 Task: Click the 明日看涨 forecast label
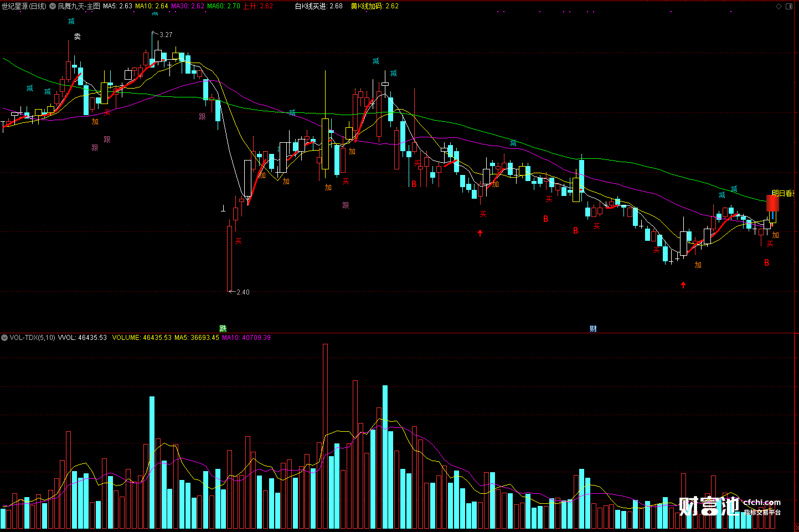(784, 193)
